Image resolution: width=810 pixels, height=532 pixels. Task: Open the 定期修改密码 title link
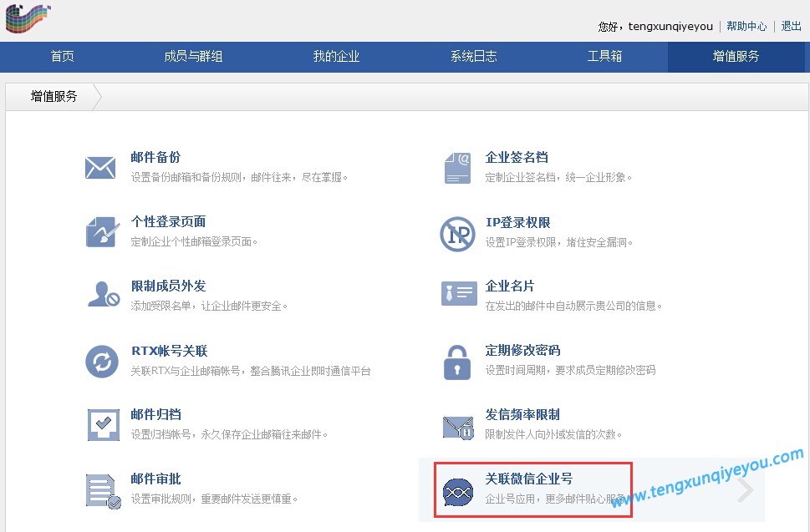point(522,351)
